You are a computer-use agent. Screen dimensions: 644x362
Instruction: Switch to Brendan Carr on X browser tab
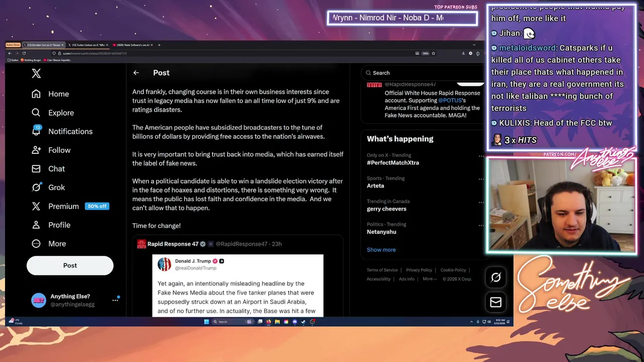click(44, 45)
